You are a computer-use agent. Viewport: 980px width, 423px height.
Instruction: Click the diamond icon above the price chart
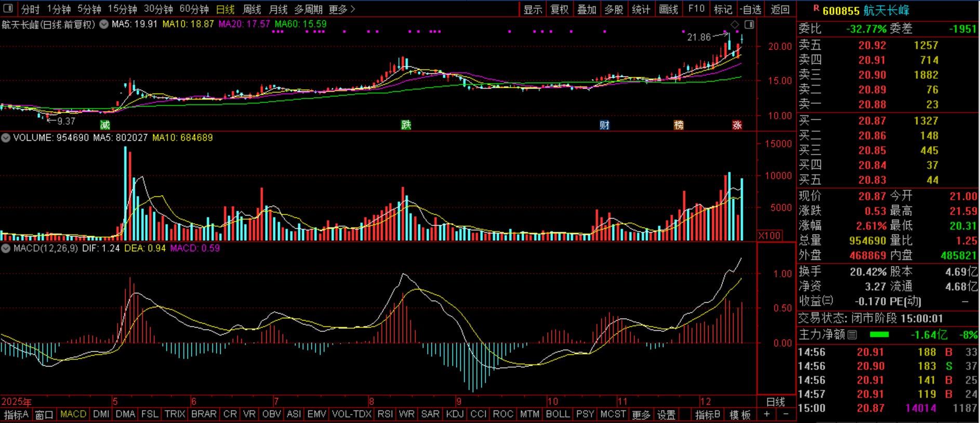735,24
